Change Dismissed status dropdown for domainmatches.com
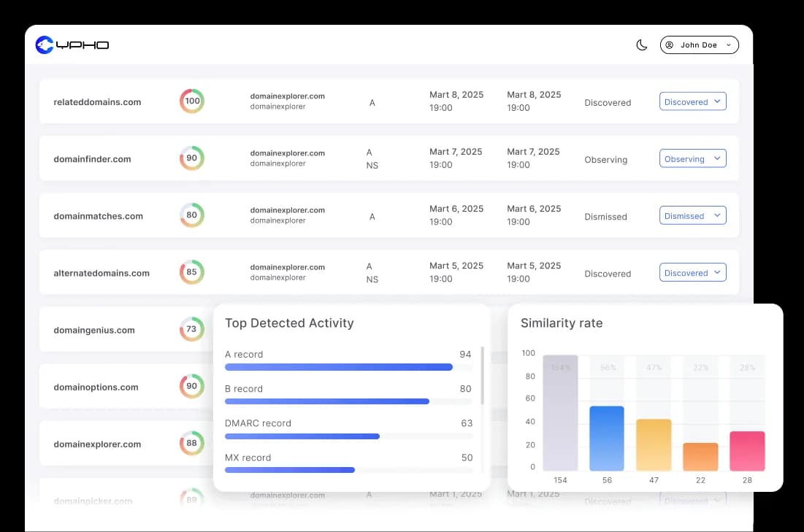This screenshot has height=532, width=804. (x=692, y=216)
